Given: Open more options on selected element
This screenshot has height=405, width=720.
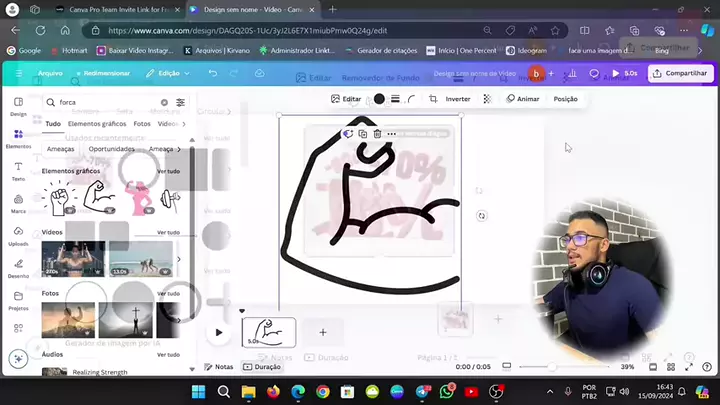Looking at the screenshot, I should coord(392,133).
